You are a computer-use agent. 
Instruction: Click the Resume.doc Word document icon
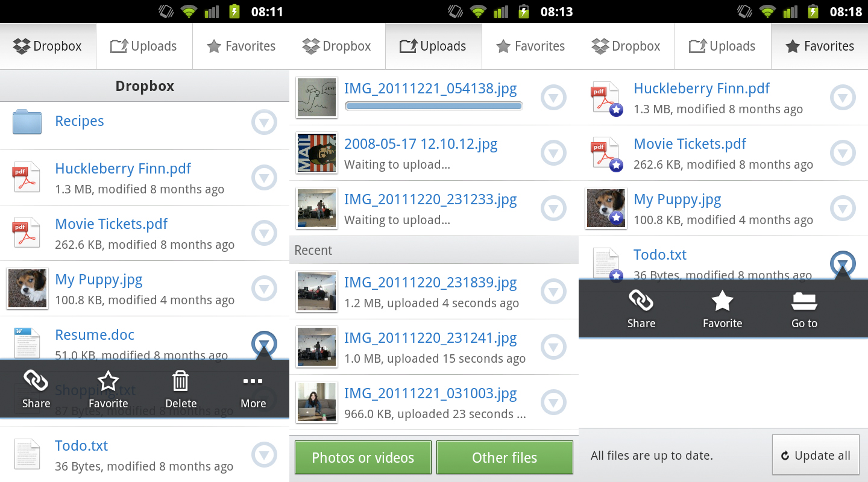point(27,342)
